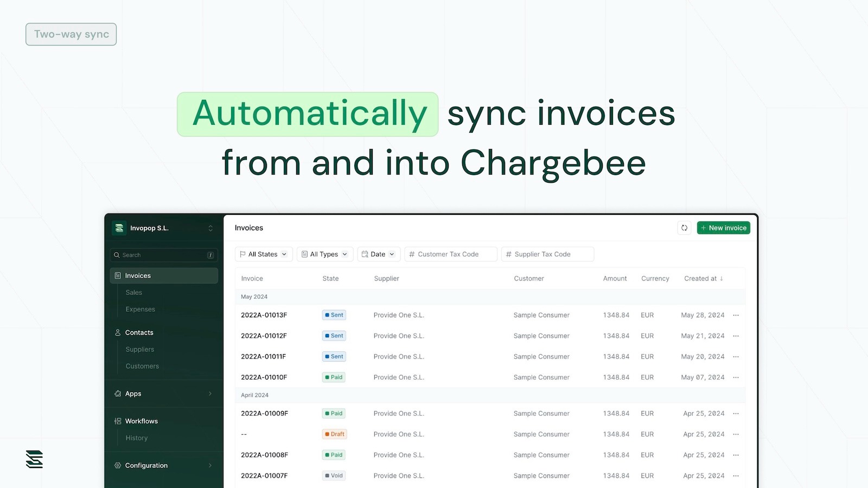Click the Apps puzzle icon in the sidebar
This screenshot has height=488, width=868.
[x=118, y=394]
